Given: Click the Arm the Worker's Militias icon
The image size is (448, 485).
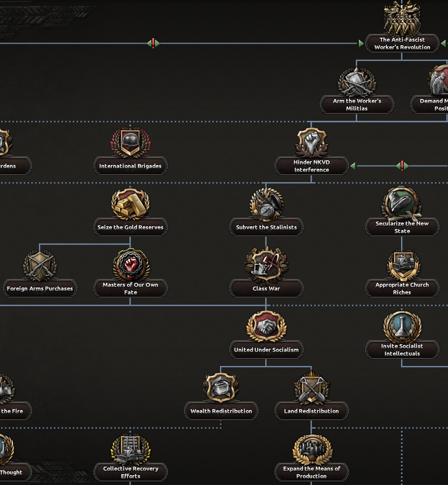Looking at the screenshot, I should pyautogui.click(x=357, y=82).
